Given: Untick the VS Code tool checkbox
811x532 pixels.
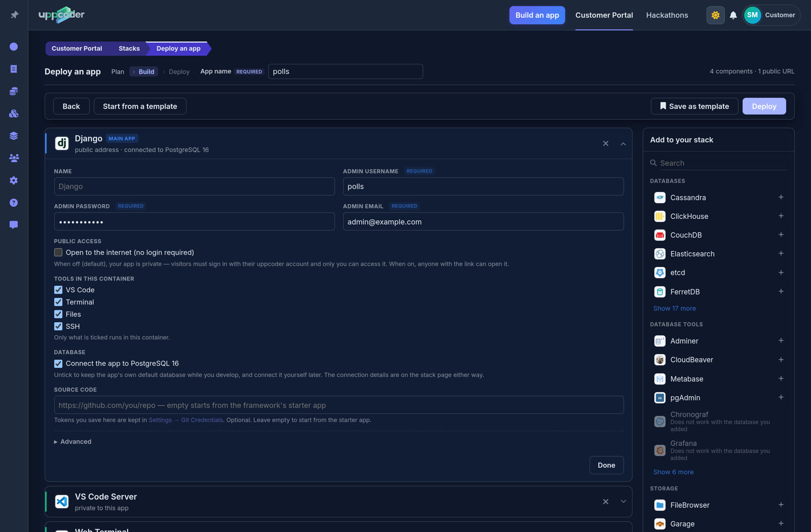Looking at the screenshot, I should pyautogui.click(x=58, y=290).
